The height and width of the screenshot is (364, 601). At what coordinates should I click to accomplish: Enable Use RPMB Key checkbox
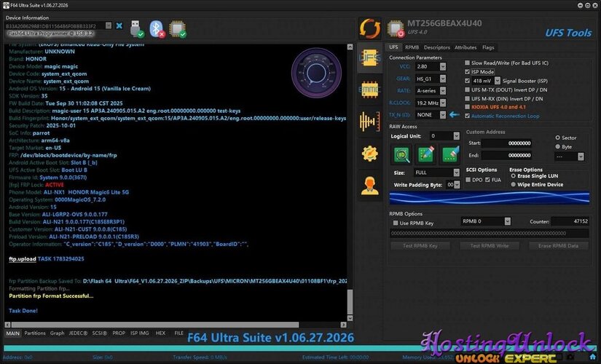pos(395,223)
